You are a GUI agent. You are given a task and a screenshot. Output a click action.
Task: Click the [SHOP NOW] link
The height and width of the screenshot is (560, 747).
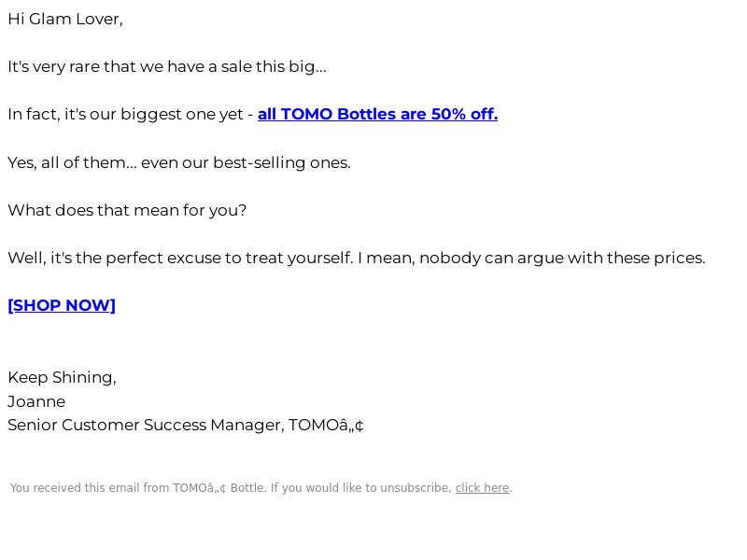[62, 305]
